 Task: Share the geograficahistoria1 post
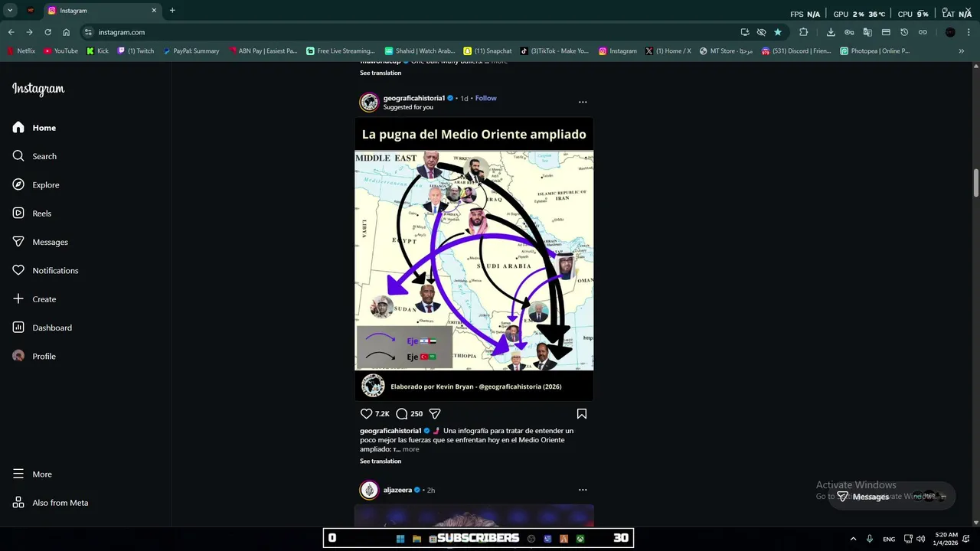pyautogui.click(x=435, y=414)
